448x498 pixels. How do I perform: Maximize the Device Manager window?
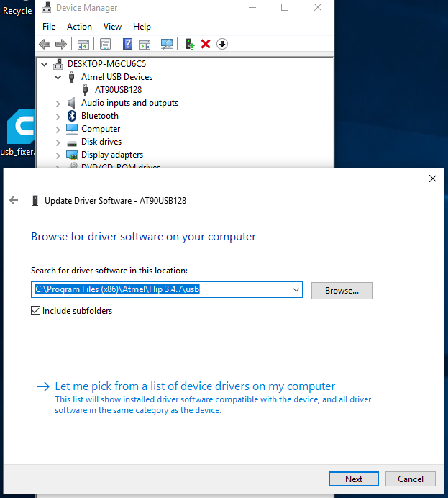285,7
